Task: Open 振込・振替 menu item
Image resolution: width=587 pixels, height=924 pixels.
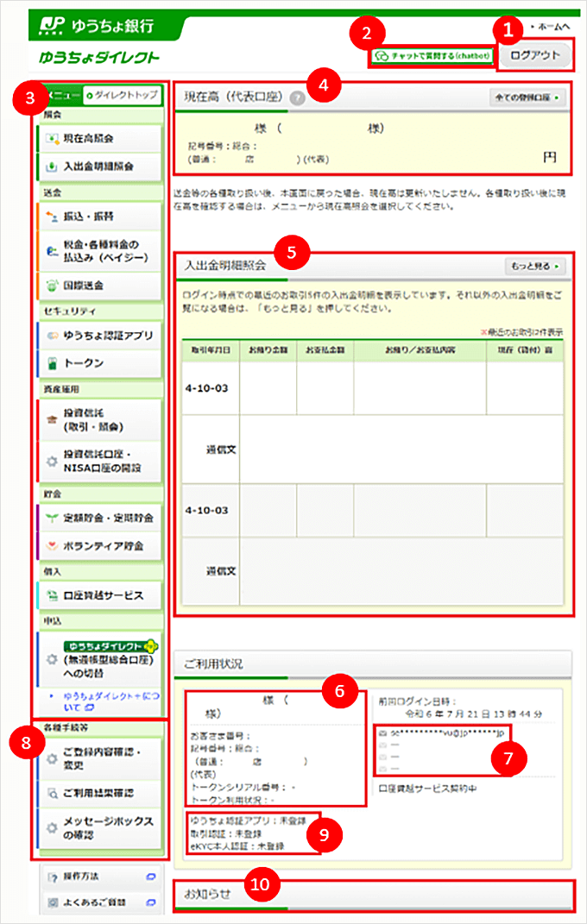Action: (x=99, y=217)
